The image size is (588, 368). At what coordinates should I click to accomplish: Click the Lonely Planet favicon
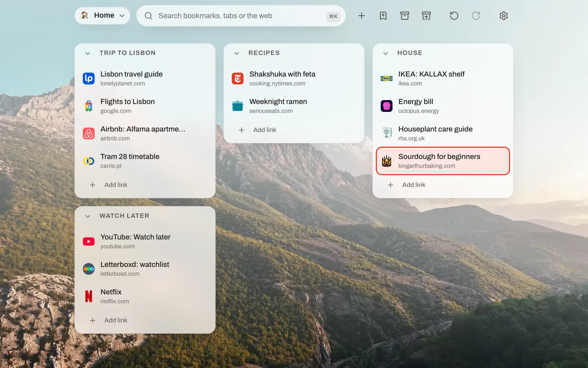pos(89,78)
